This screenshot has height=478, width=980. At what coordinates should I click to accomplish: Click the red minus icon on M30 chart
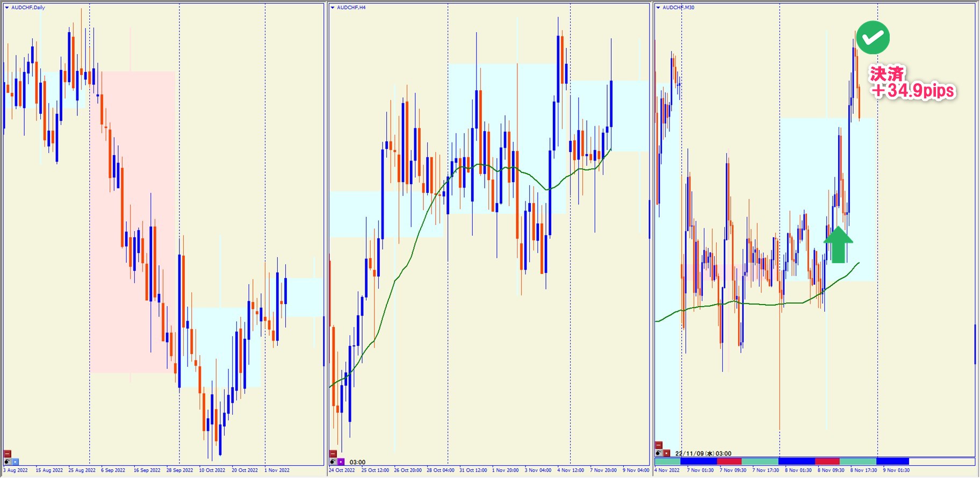tap(659, 445)
